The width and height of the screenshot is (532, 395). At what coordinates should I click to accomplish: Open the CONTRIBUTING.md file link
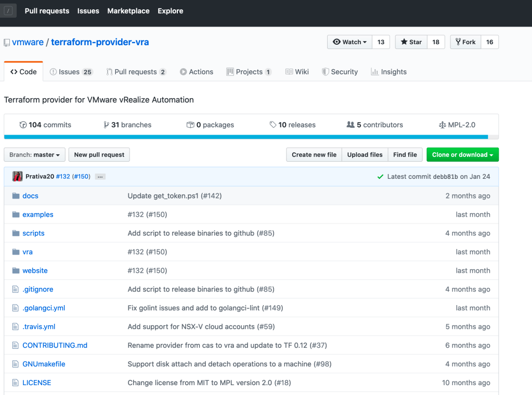[55, 346]
